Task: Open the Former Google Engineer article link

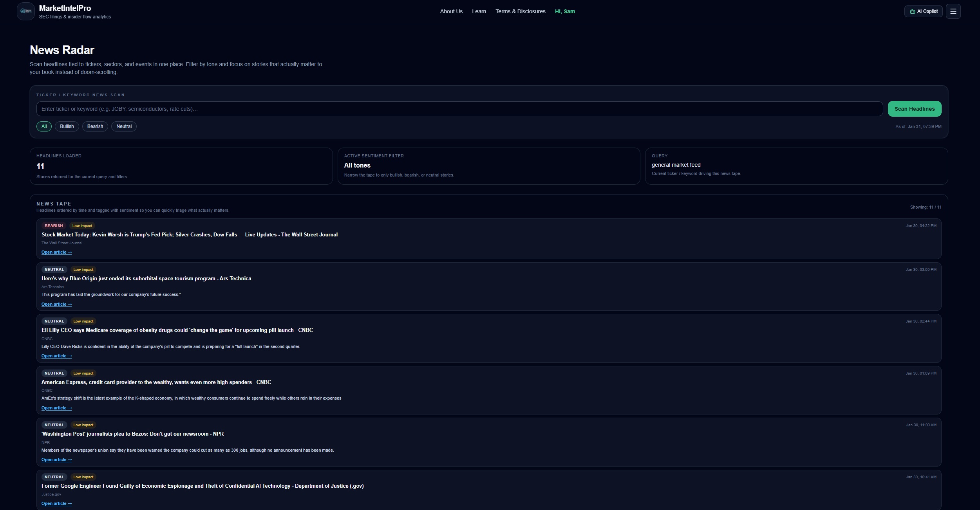Action: pyautogui.click(x=56, y=503)
